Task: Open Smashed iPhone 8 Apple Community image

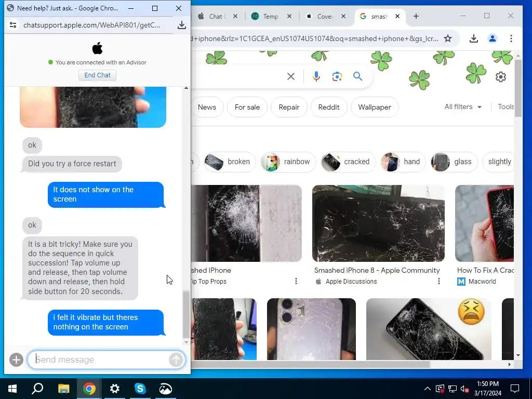Action: 378,223
